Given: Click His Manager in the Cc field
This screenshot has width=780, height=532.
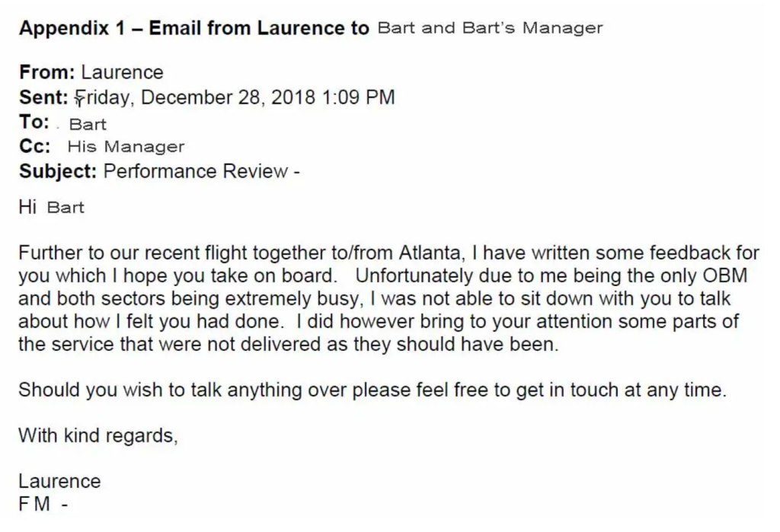Looking at the screenshot, I should tap(126, 147).
